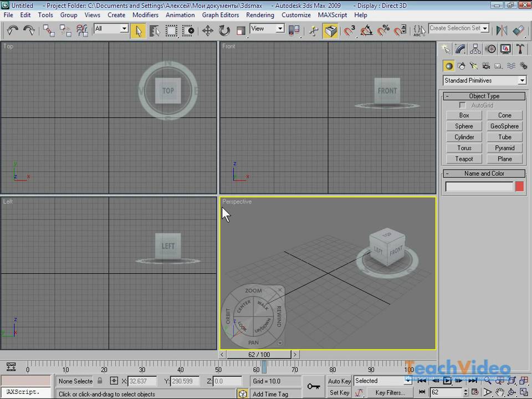This screenshot has width=532, height=399.
Task: Open the Hierarchy panel tab
Action: point(475,49)
